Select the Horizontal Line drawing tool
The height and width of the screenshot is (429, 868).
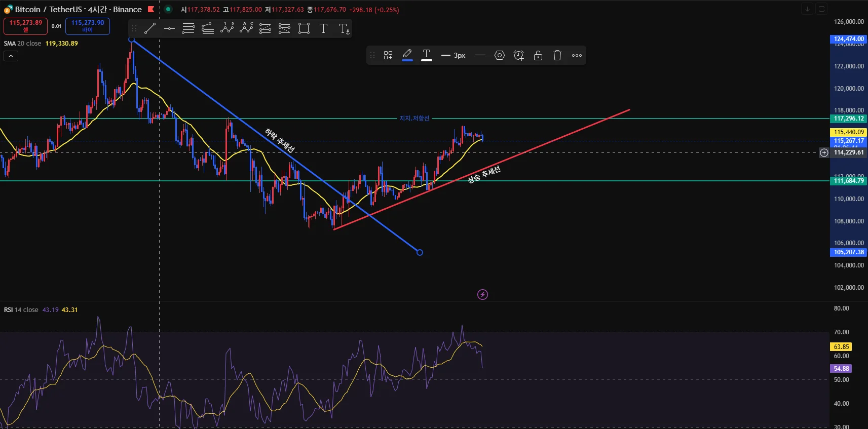[x=169, y=28]
